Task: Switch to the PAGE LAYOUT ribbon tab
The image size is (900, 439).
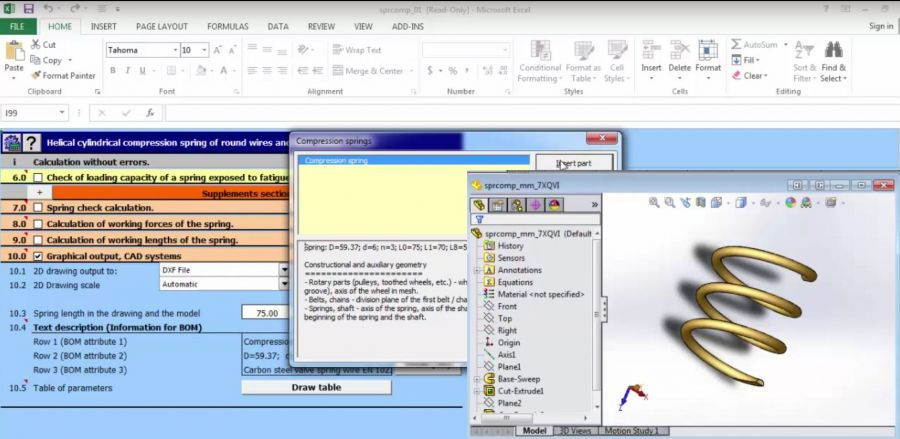Action: (x=162, y=26)
